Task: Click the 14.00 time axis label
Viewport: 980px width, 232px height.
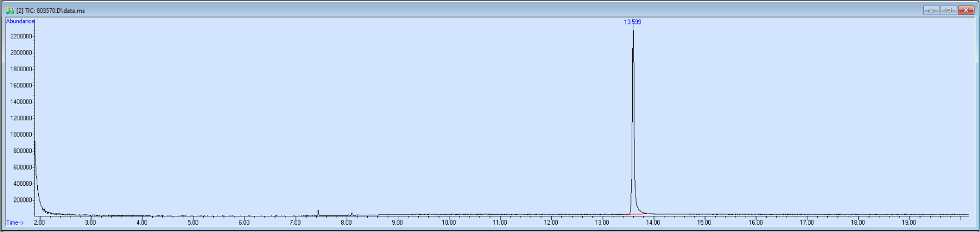Action: point(653,223)
